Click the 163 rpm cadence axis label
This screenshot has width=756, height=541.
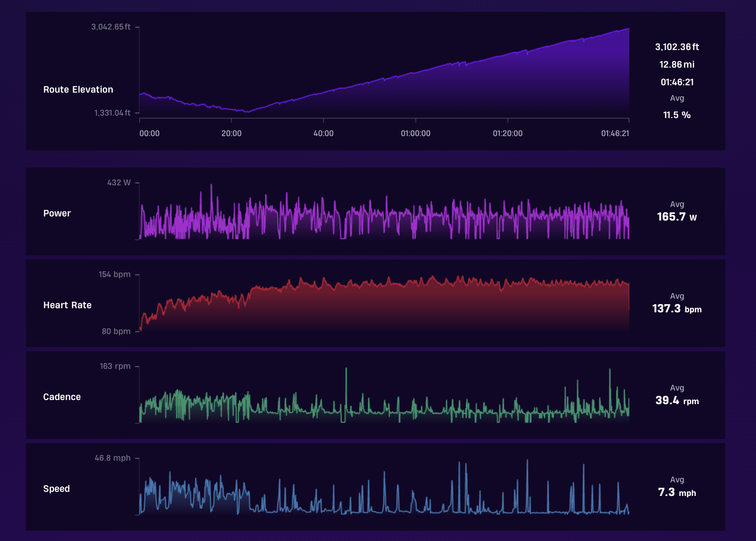tap(115, 366)
